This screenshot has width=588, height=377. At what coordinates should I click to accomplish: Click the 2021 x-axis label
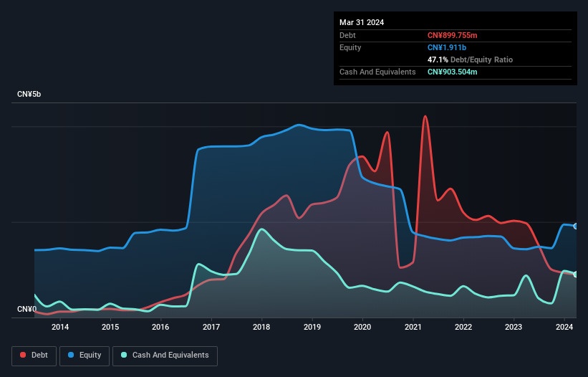tap(413, 327)
